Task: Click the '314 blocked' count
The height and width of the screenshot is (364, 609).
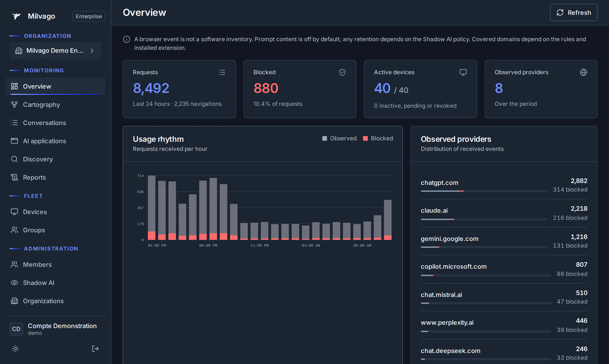Action: coord(570,190)
